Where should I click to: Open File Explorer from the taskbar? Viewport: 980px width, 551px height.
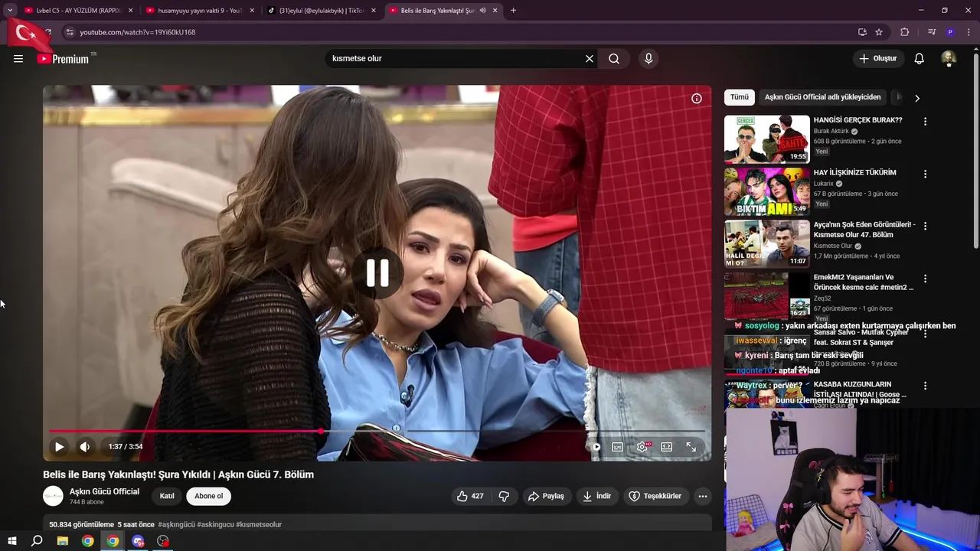[63, 541]
